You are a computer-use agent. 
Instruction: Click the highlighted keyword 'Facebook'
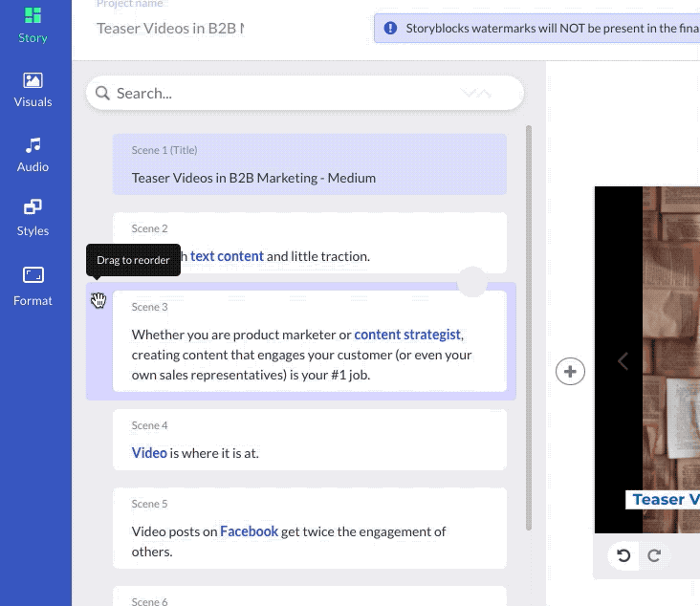click(x=249, y=531)
